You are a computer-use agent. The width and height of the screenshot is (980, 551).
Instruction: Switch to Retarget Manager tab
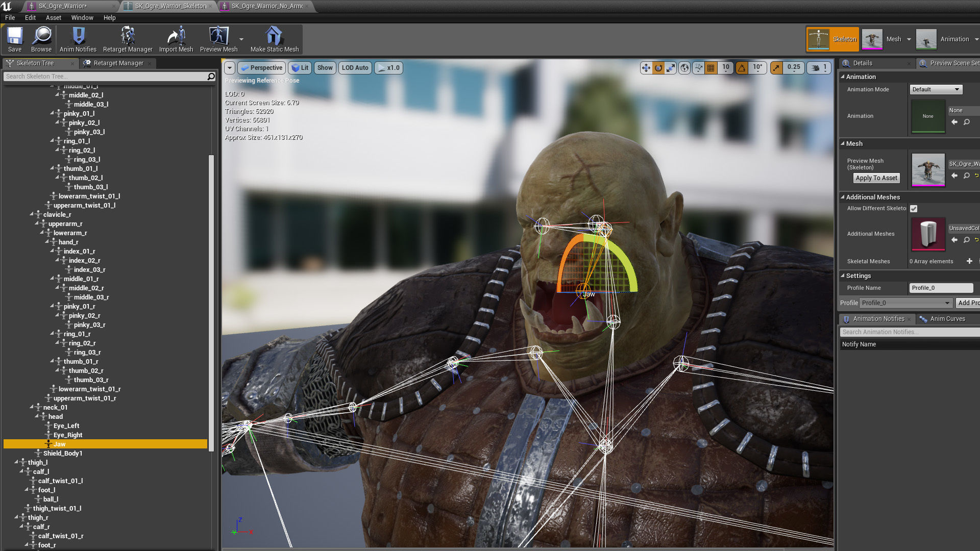click(x=118, y=63)
